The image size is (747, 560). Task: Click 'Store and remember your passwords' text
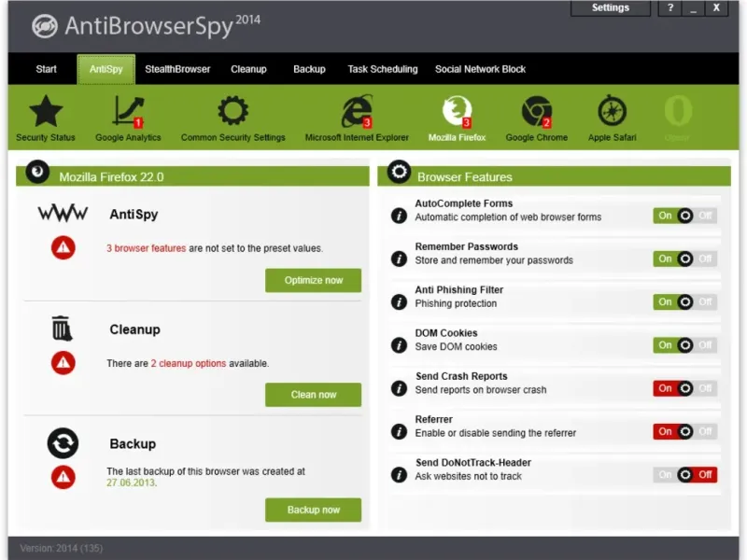coord(494,260)
